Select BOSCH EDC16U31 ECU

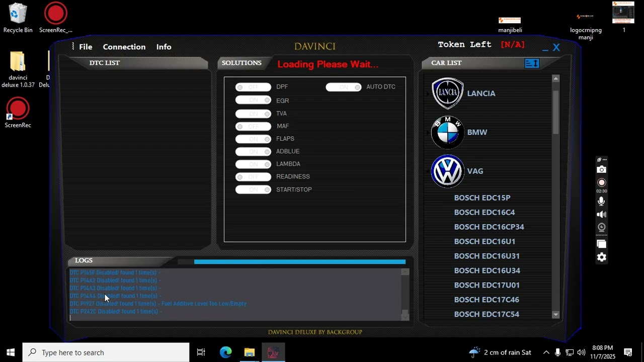[x=487, y=256]
